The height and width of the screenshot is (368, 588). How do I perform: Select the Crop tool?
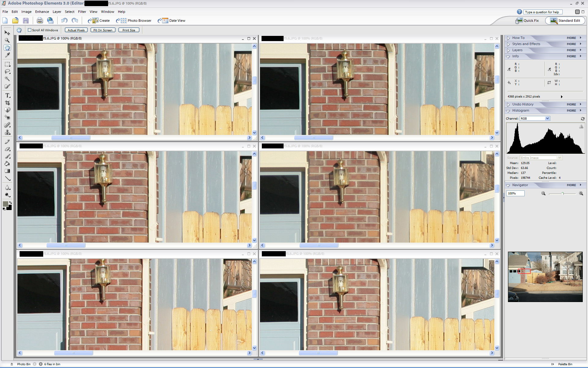7,103
